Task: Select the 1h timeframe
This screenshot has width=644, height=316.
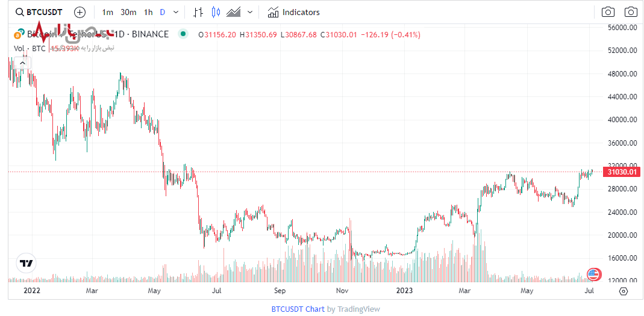Action: [148, 12]
